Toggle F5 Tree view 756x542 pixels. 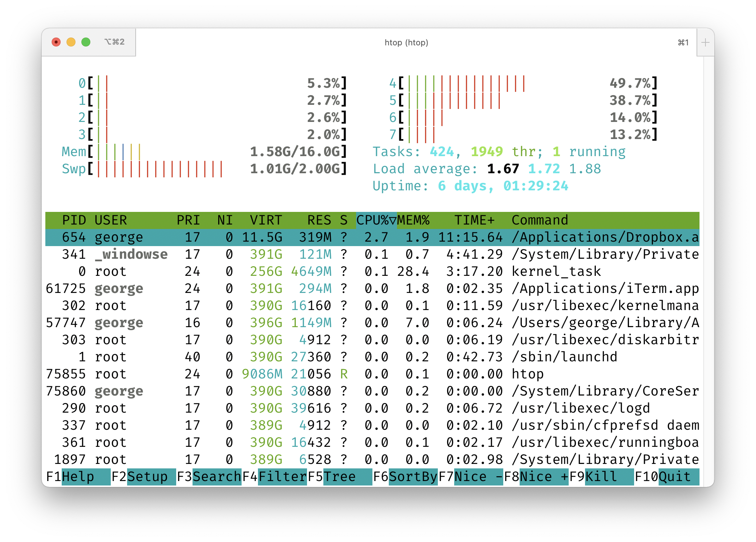click(339, 477)
